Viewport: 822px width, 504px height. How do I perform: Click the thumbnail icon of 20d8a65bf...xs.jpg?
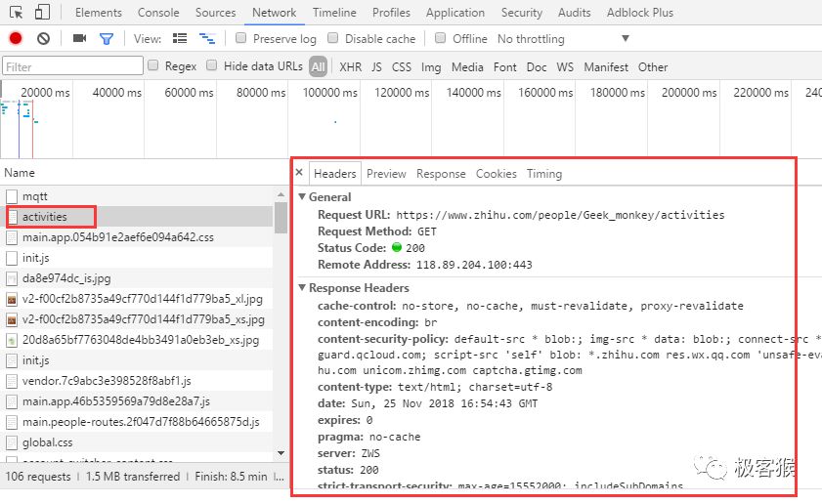tap(12, 340)
